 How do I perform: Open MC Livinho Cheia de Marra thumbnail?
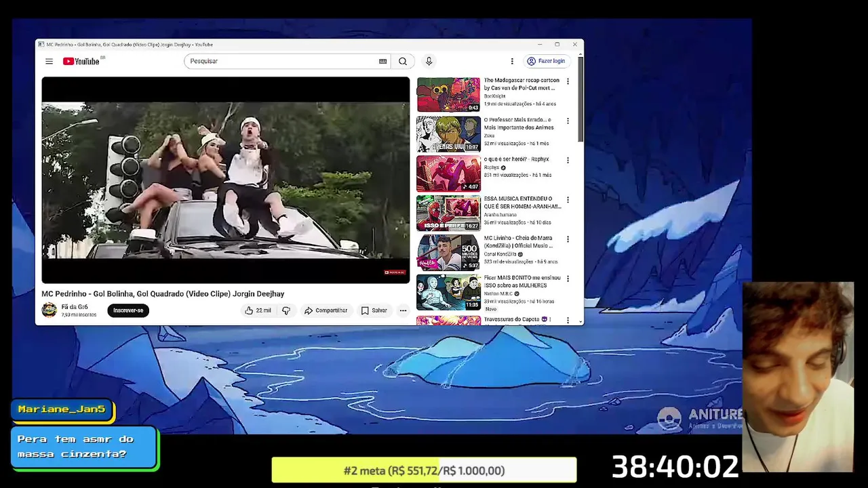click(x=448, y=252)
